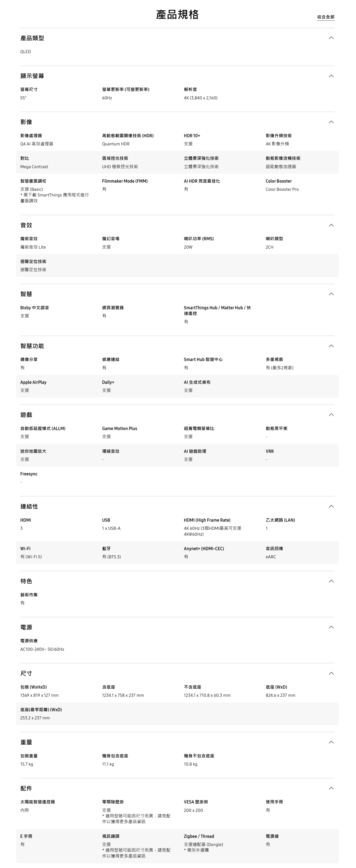Collapse the 電源 section chevron
This screenshot has width=356, height=868.
coord(331,627)
